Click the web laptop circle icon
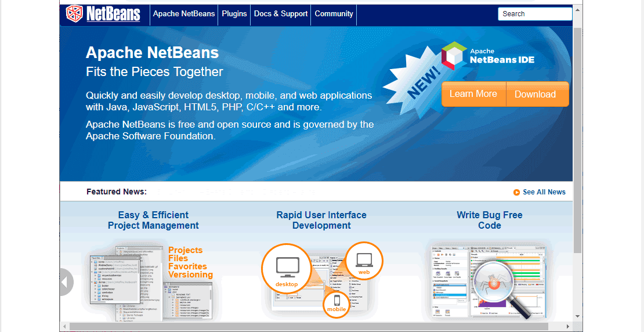The width and height of the screenshot is (644, 332). pyautogui.click(x=364, y=261)
